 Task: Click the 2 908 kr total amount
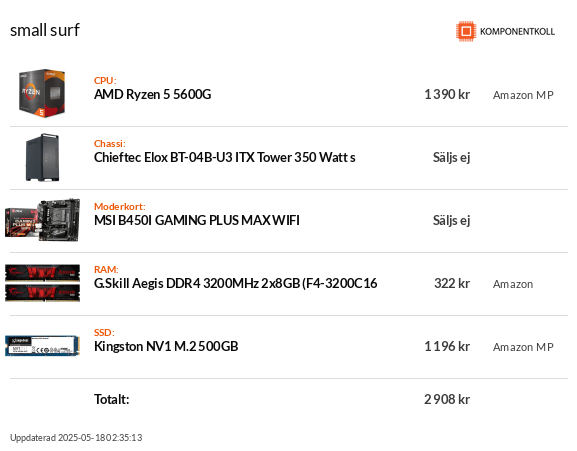coord(447,399)
